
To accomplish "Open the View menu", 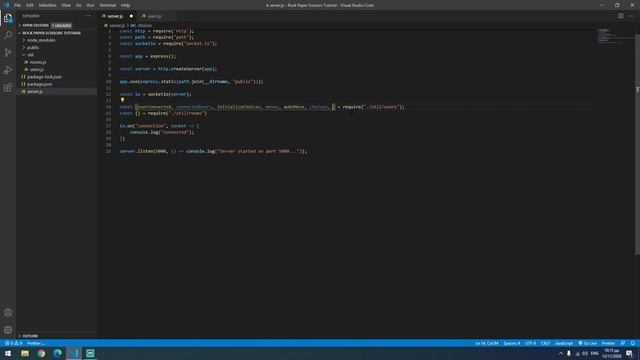I will (x=66, y=5).
